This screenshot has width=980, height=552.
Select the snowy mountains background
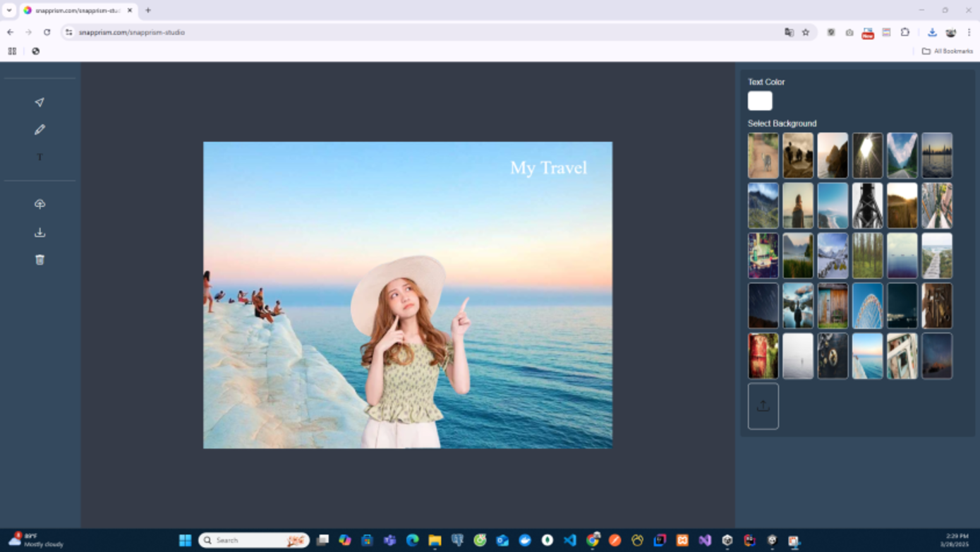click(x=833, y=256)
